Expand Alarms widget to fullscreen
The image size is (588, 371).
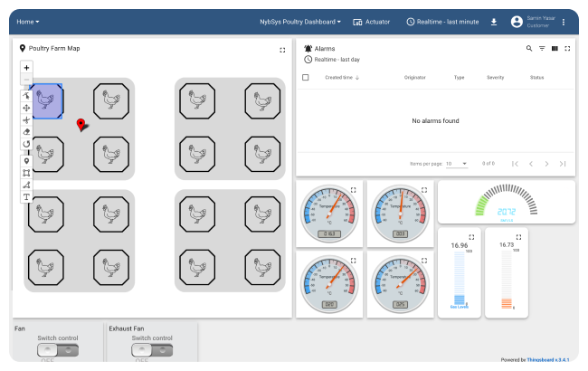[567, 48]
